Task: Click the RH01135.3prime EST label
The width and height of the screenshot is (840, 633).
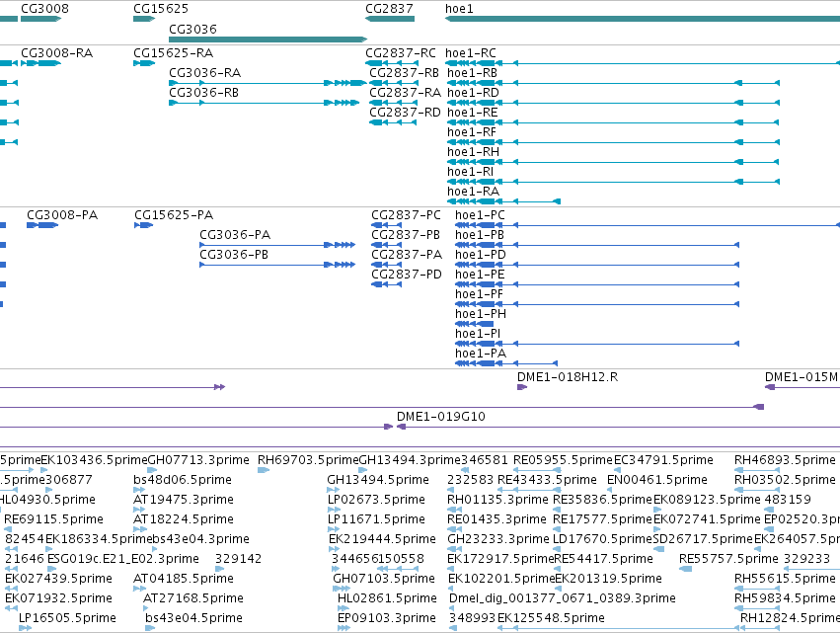Action: tap(497, 500)
